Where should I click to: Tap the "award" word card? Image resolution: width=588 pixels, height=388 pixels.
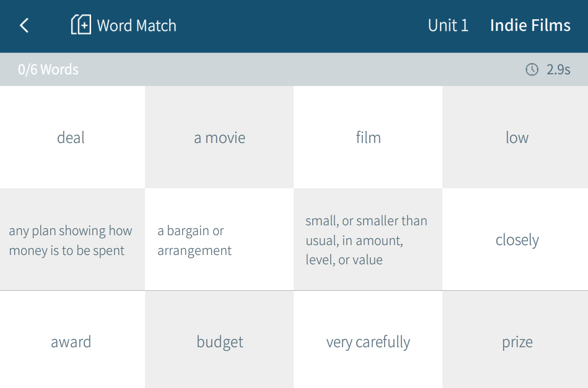click(71, 342)
